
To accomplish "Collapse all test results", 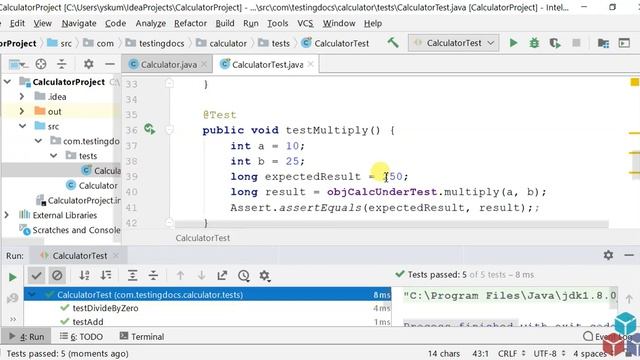I will 153,276.
